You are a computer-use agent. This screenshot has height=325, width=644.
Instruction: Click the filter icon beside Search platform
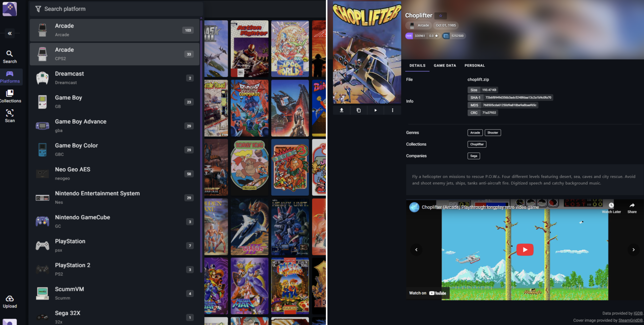(38, 9)
